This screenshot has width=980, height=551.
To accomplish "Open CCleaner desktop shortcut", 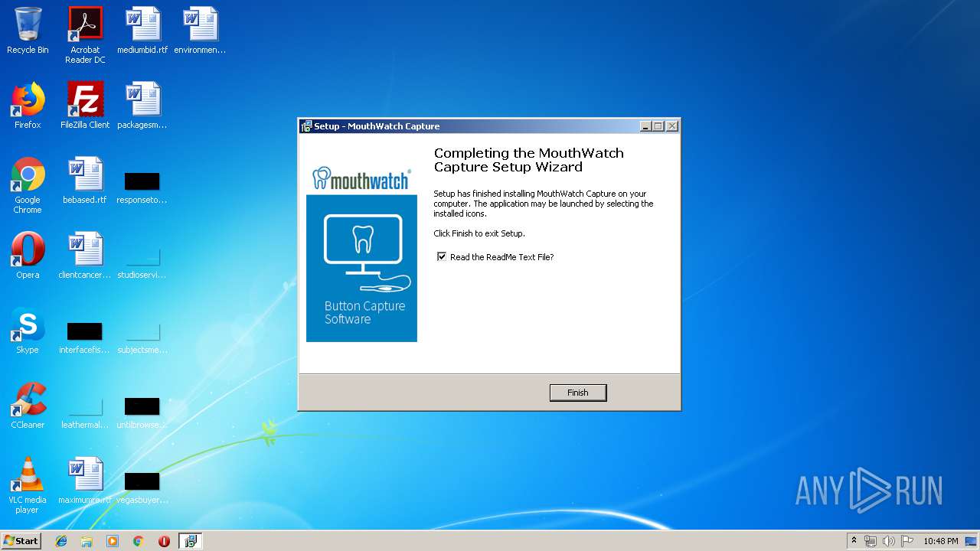I will click(28, 406).
